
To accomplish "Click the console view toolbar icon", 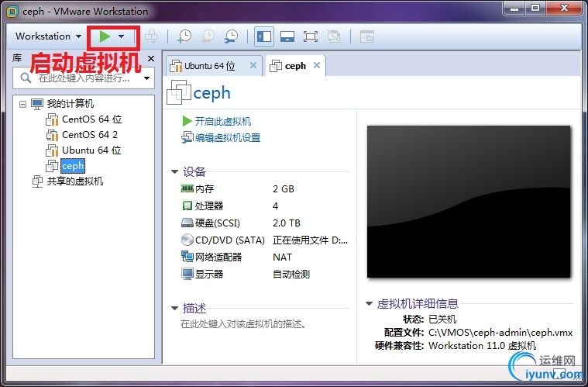I will (x=367, y=36).
